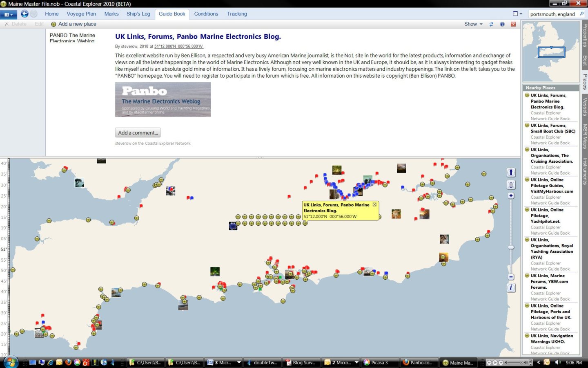Screen dimensions: 588x368
Task: Select the Places side panel tab
Action: [x=585, y=82]
